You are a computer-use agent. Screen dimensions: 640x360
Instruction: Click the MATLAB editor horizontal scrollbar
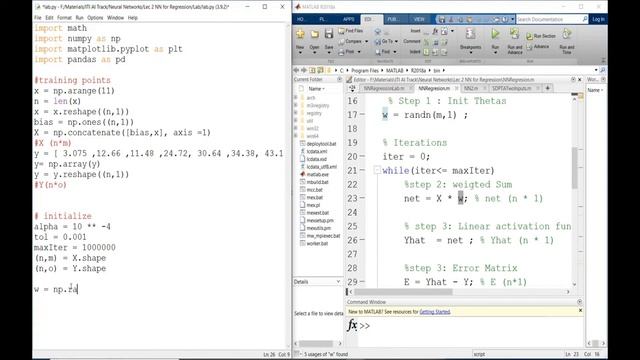[403, 292]
